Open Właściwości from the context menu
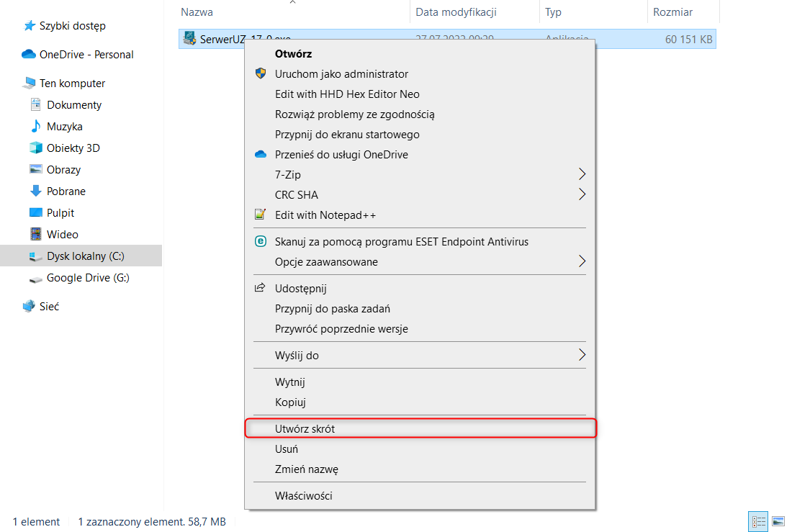This screenshot has width=792, height=532. [x=304, y=496]
